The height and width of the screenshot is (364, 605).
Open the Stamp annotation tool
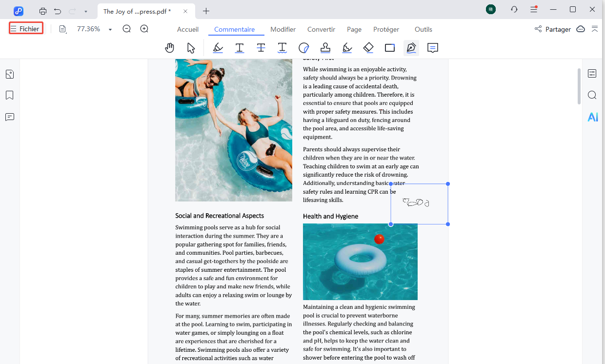tap(325, 47)
